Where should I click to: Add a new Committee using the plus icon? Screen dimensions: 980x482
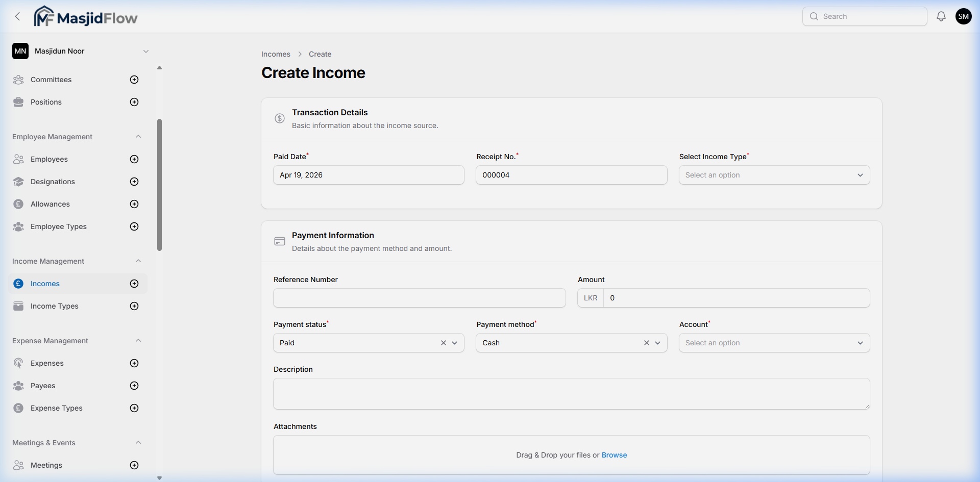click(134, 80)
